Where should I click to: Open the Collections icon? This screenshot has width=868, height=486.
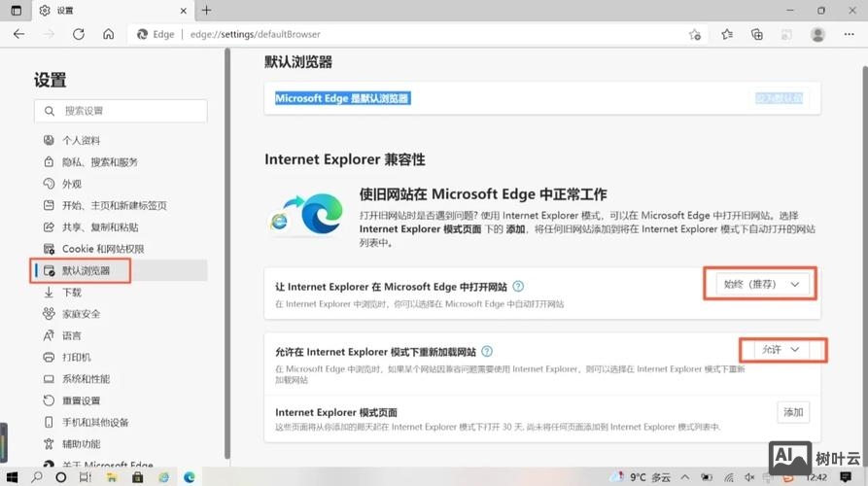(x=757, y=34)
